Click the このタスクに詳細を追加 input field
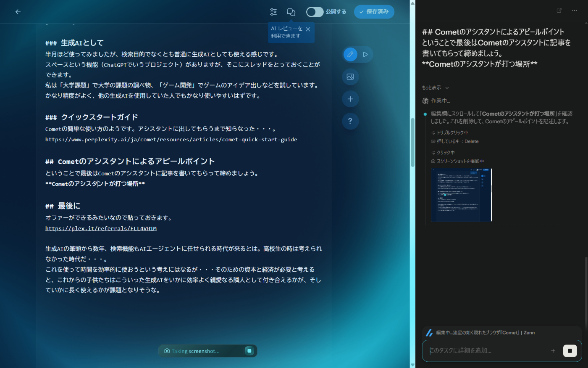 (x=487, y=351)
